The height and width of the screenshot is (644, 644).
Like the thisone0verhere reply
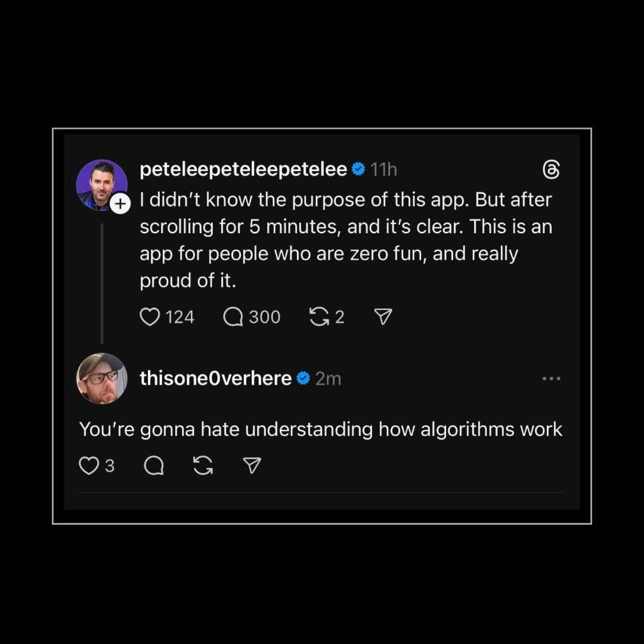89,466
